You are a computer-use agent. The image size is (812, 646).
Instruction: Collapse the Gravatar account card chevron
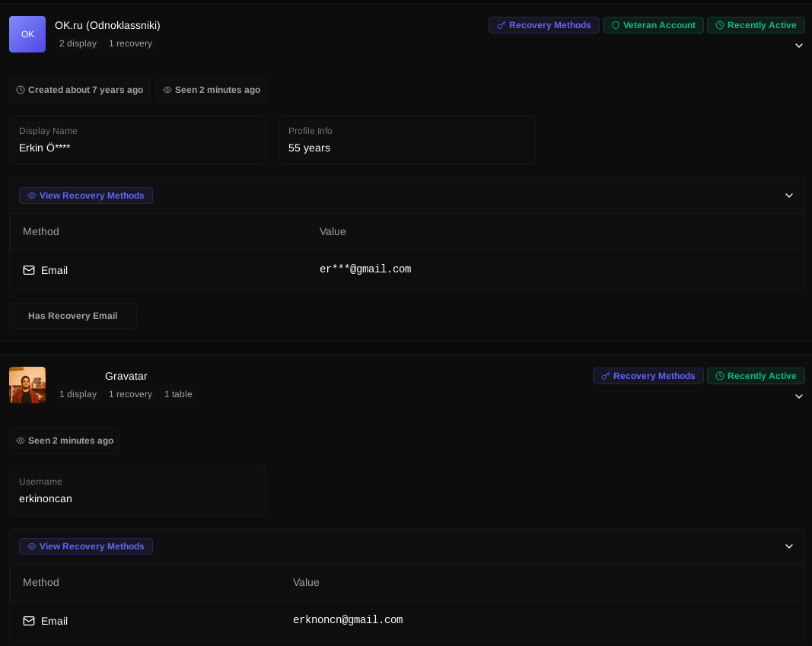[x=798, y=396]
